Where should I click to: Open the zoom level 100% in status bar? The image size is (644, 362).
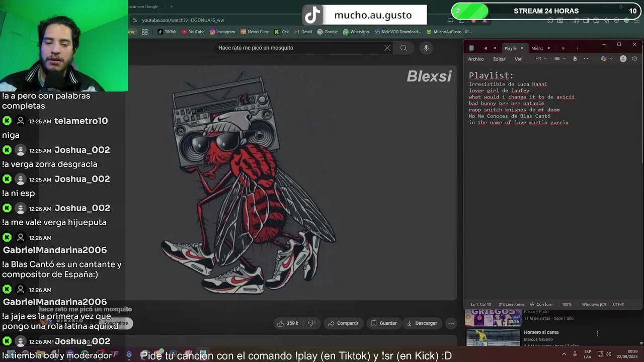point(567,304)
